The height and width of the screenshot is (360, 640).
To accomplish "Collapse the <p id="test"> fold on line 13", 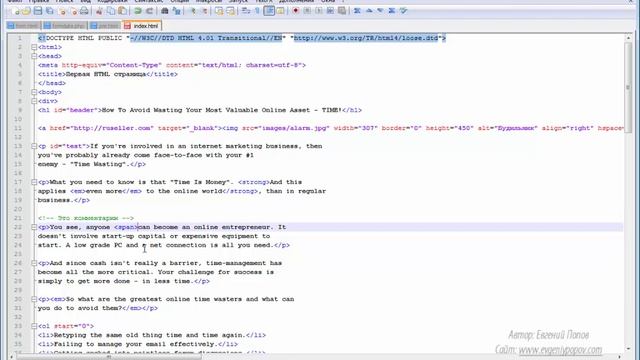I will [34, 146].
